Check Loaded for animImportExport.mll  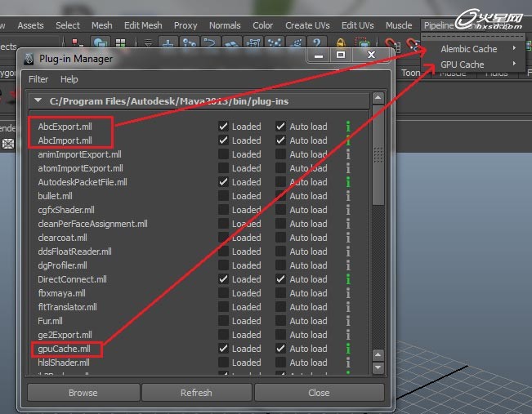click(223, 154)
